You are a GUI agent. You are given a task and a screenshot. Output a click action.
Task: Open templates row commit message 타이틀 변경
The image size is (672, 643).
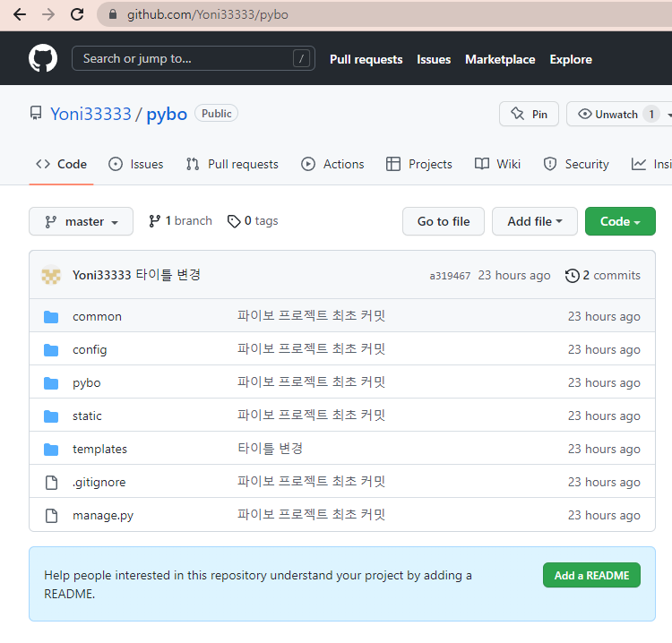pos(270,449)
